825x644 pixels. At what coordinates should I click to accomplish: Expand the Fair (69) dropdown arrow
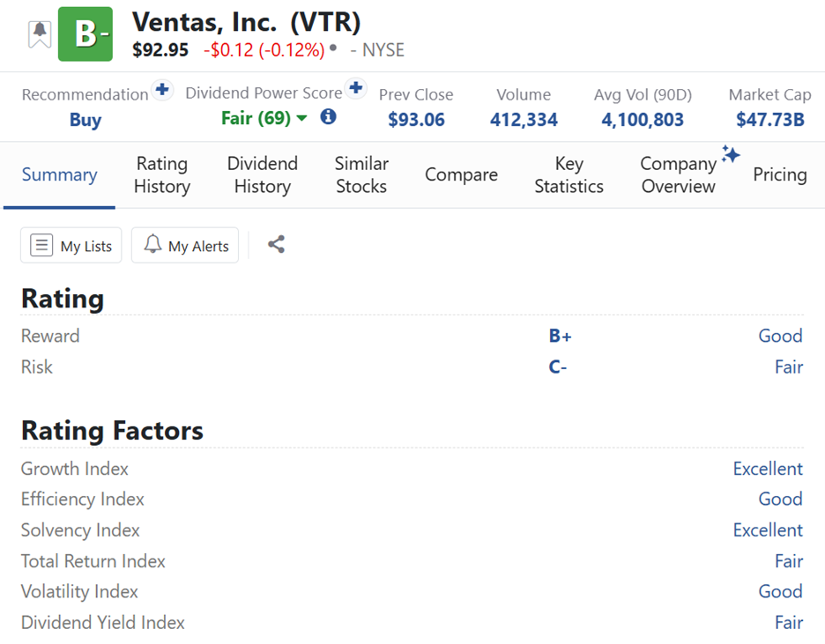click(x=302, y=118)
